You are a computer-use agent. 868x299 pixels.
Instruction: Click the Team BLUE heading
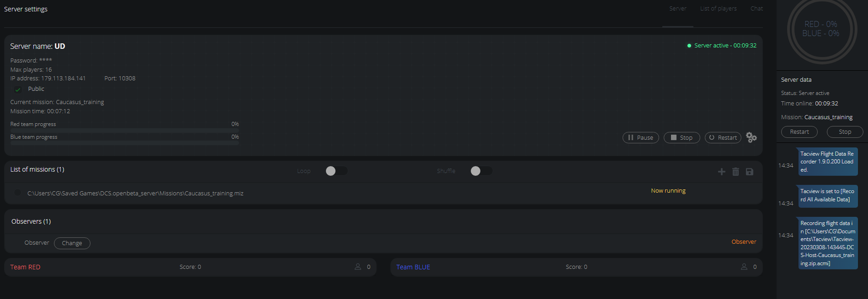(413, 267)
